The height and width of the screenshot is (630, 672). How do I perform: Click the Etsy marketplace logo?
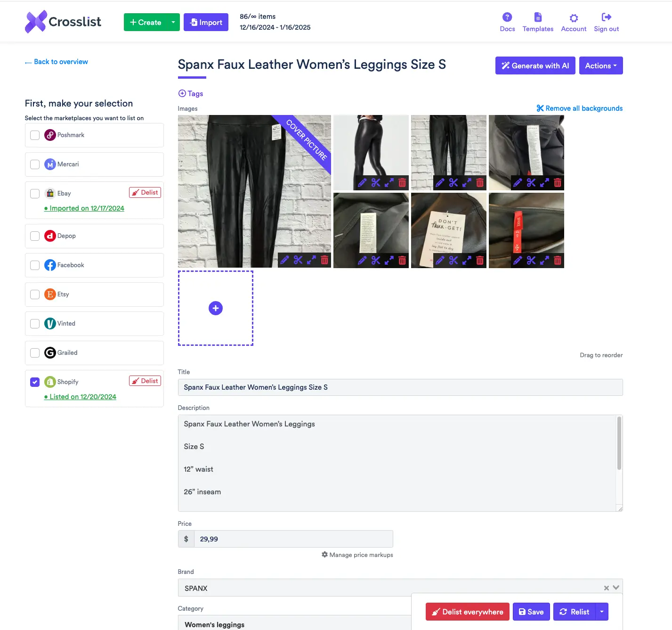(50, 294)
